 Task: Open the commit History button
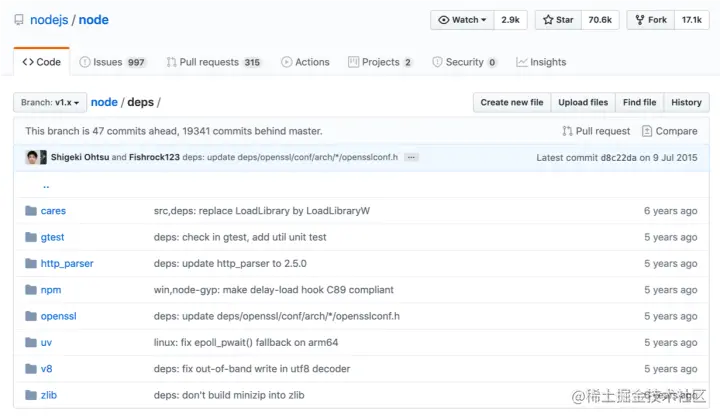(686, 102)
